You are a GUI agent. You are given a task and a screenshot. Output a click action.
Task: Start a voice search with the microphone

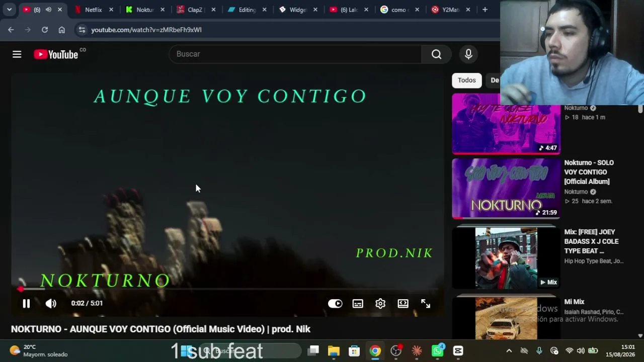tap(468, 54)
